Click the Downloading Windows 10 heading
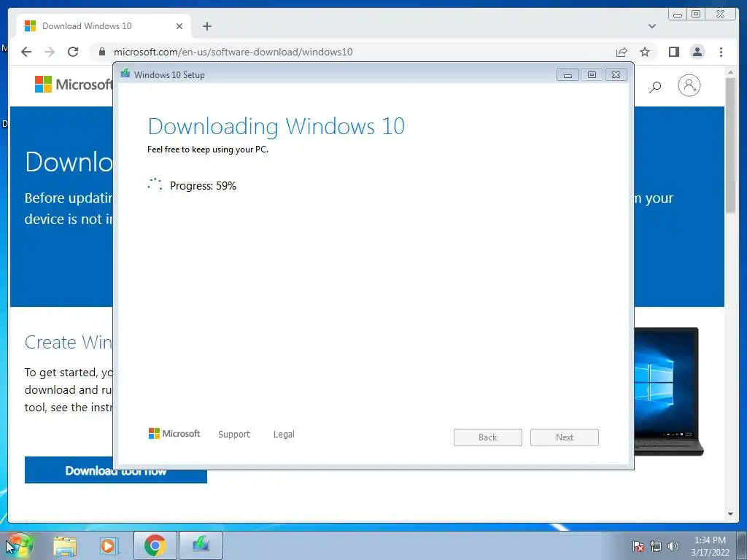Screen dimensions: 747x560 (x=276, y=127)
